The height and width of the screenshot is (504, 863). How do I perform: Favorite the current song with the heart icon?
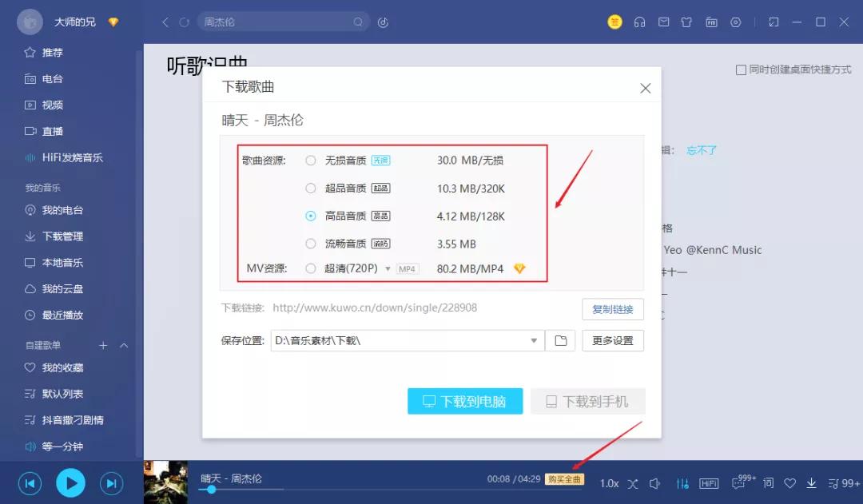click(790, 483)
